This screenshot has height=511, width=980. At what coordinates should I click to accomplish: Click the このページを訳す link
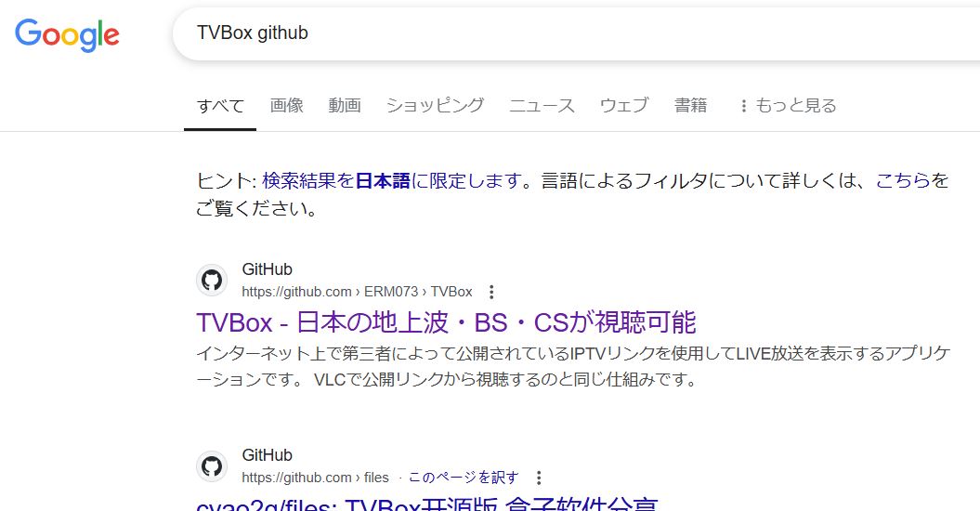pos(464,478)
